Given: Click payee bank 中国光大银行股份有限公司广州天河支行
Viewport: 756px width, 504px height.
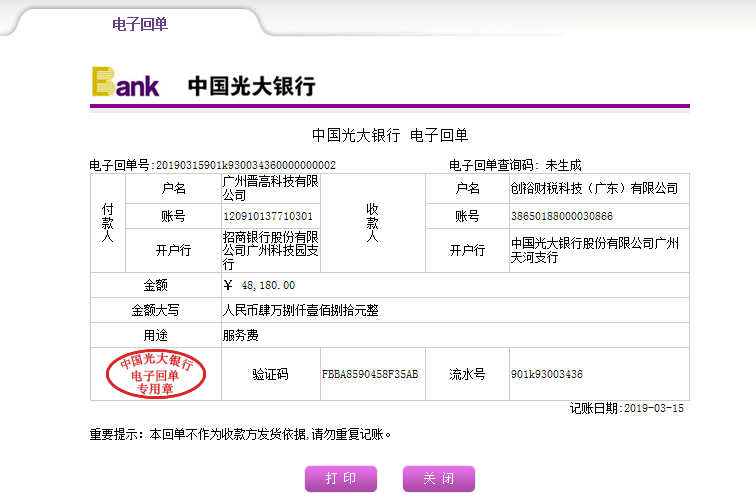Looking at the screenshot, I should point(594,250).
